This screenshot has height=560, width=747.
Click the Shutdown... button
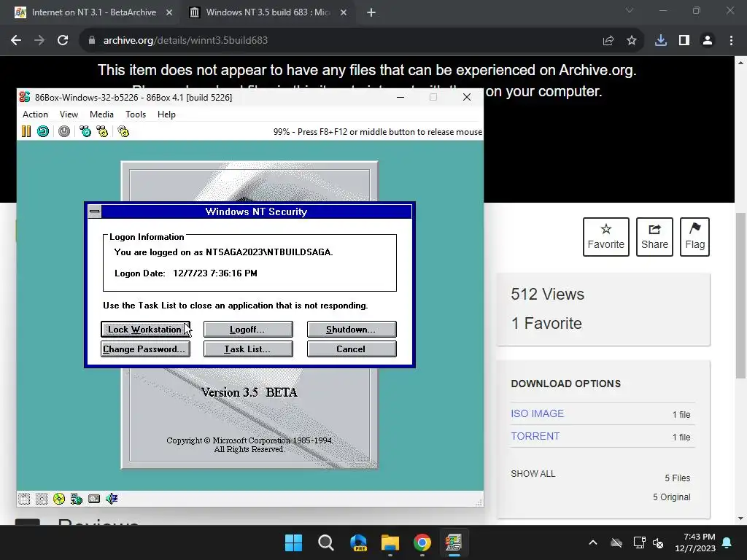(352, 329)
